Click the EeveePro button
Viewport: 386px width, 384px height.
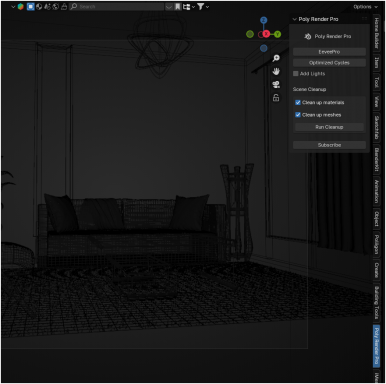pyautogui.click(x=329, y=52)
